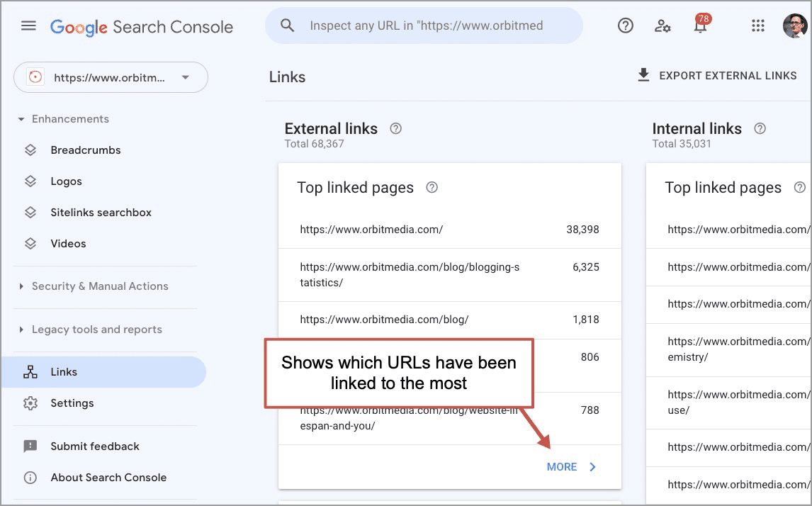The width and height of the screenshot is (812, 506).
Task: Click the search magnifier icon
Action: pyautogui.click(x=288, y=26)
